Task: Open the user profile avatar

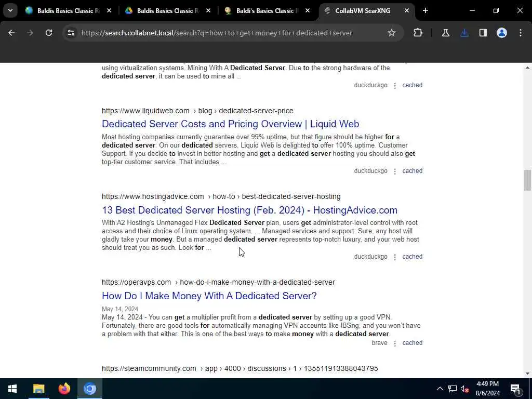Action: [x=502, y=33]
